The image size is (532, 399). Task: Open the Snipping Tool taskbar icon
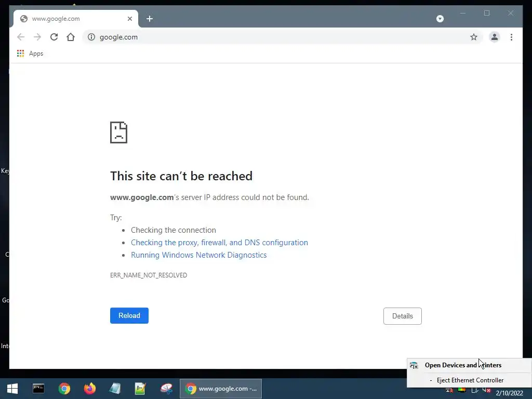[166, 389]
